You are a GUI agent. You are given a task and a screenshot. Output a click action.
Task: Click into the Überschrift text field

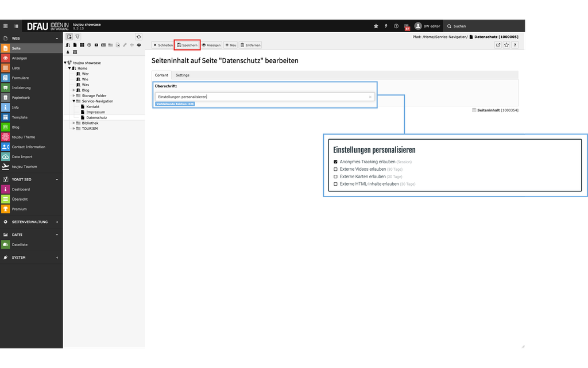261,97
